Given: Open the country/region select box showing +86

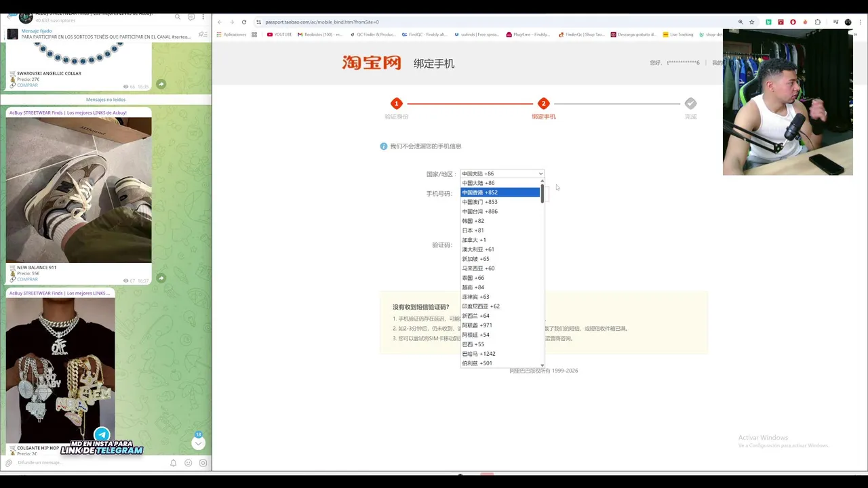Looking at the screenshot, I should coord(502,174).
